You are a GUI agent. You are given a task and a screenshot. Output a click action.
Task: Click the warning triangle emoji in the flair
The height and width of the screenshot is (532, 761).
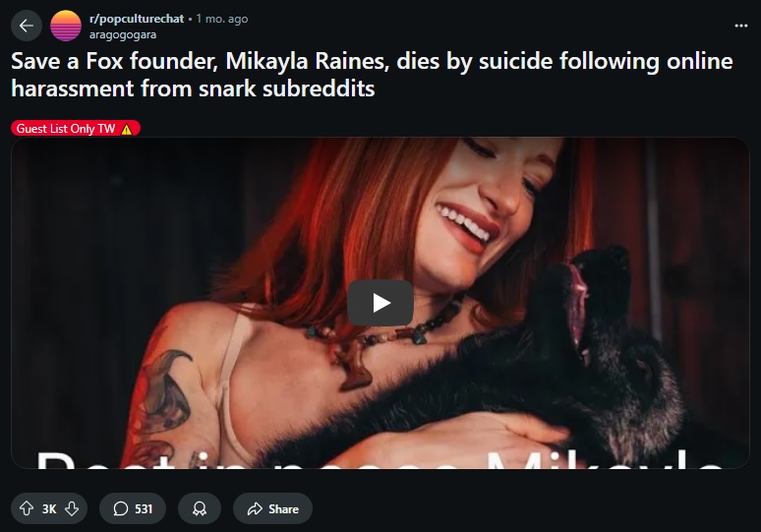pos(127,129)
